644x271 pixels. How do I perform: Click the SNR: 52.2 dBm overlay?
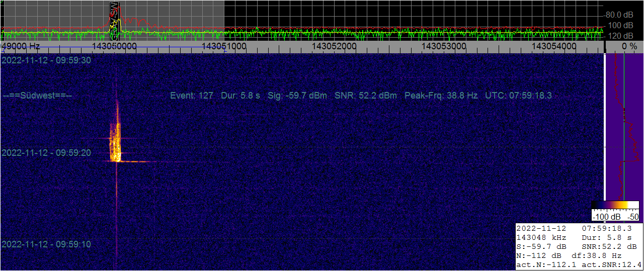coord(366,96)
